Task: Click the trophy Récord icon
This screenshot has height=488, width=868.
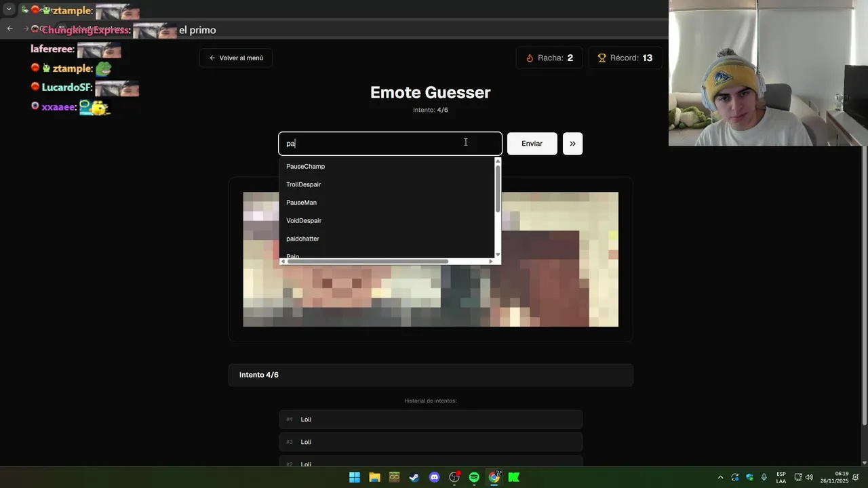Action: pyautogui.click(x=601, y=58)
